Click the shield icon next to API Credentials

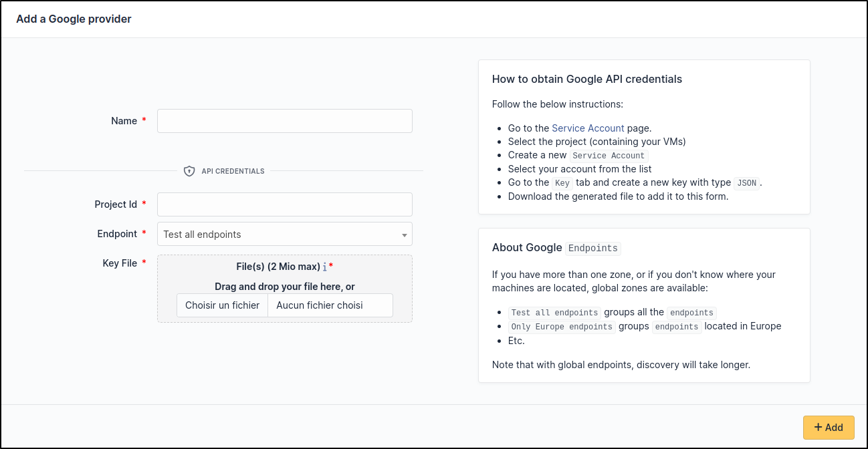[189, 171]
